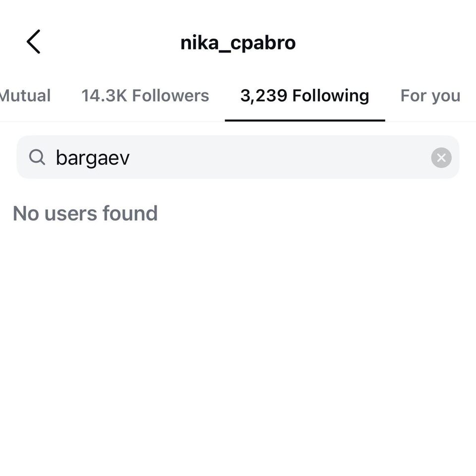This screenshot has width=476, height=476.
Task: Clear the search with the X icon
Action: point(441,158)
